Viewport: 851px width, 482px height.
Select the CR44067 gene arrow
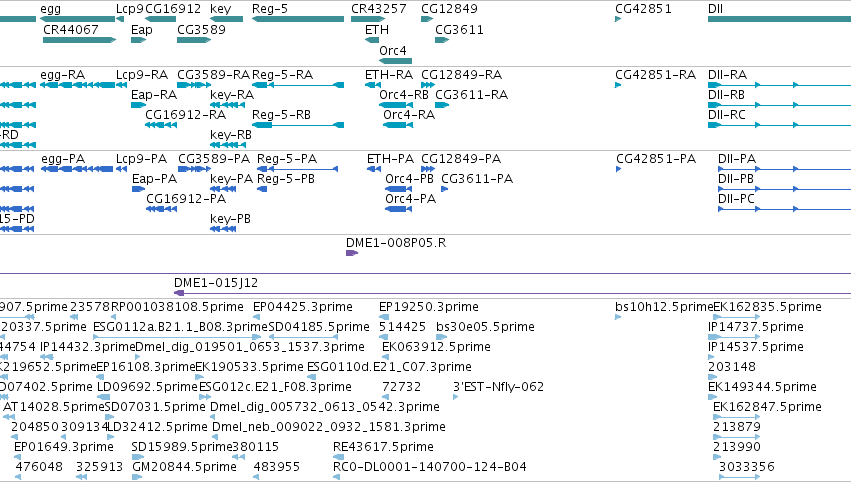(x=79, y=40)
